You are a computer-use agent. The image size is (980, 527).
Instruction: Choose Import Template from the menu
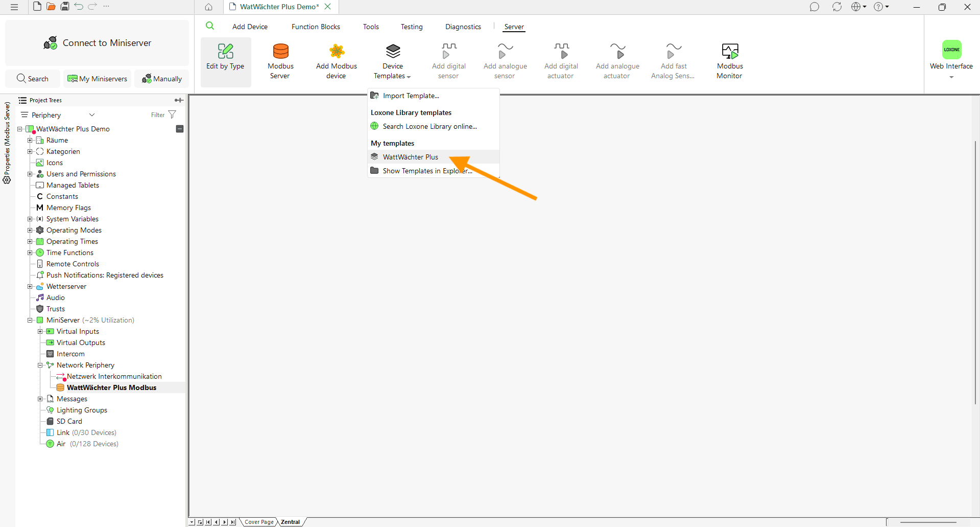point(433,96)
